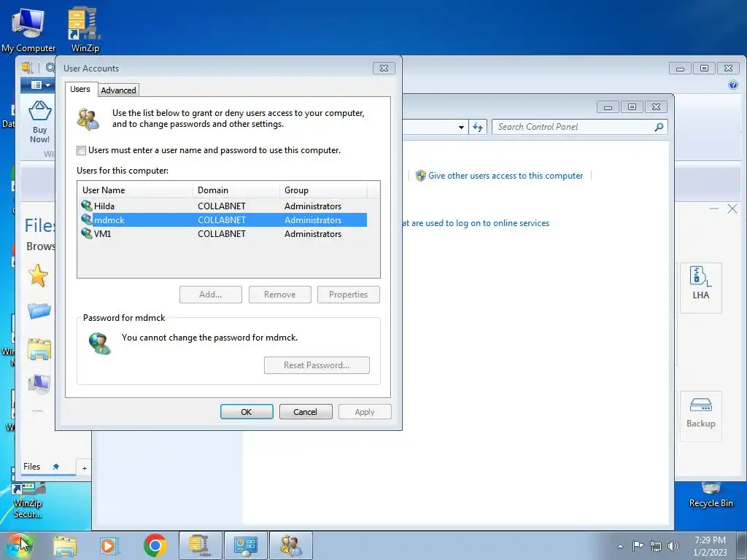Click the OK button

(x=247, y=412)
